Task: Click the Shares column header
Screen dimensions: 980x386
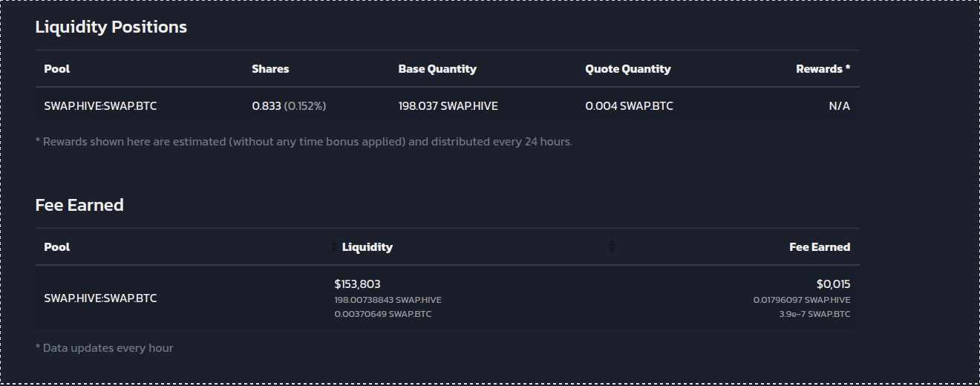Action: (x=270, y=69)
